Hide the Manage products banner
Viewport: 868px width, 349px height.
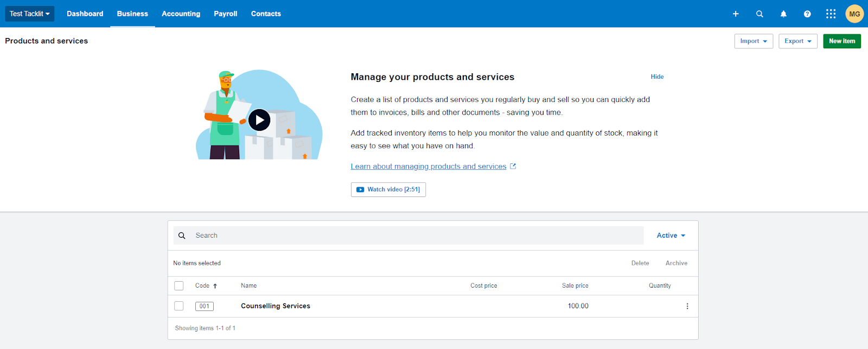(x=657, y=77)
